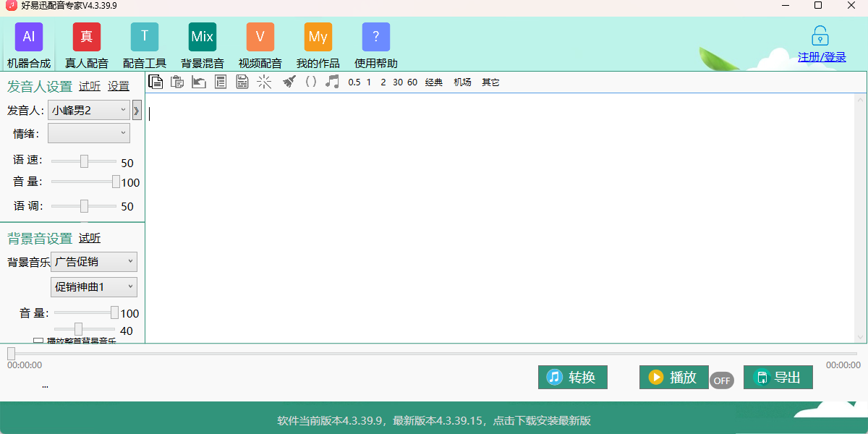Image resolution: width=868 pixels, height=434 pixels.
Task: Open the 促销神曲1 music track dropdown
Action: click(94, 286)
